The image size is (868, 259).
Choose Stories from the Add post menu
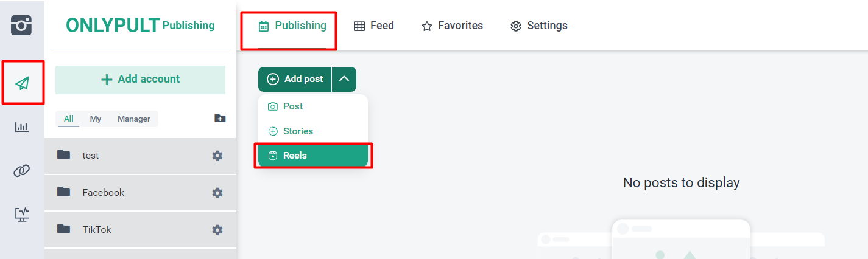coord(298,131)
